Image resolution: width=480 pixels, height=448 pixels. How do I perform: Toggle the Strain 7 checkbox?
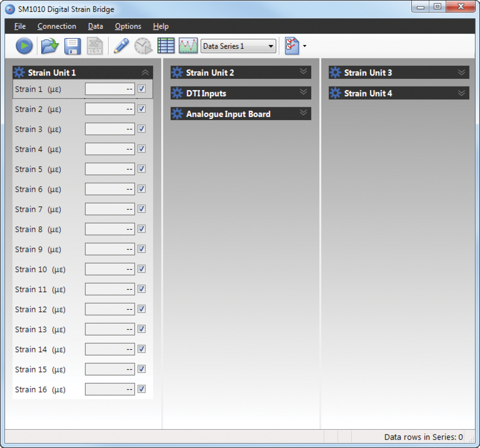point(142,209)
